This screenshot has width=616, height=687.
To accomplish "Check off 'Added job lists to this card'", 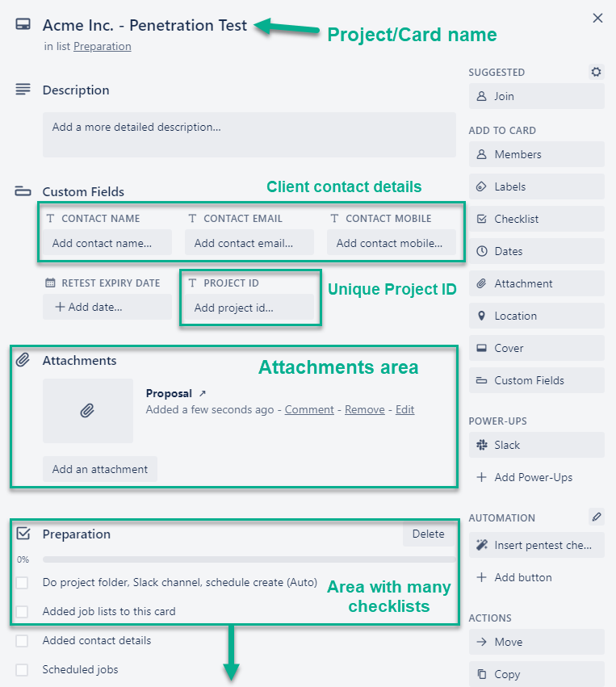I will pos(22,612).
